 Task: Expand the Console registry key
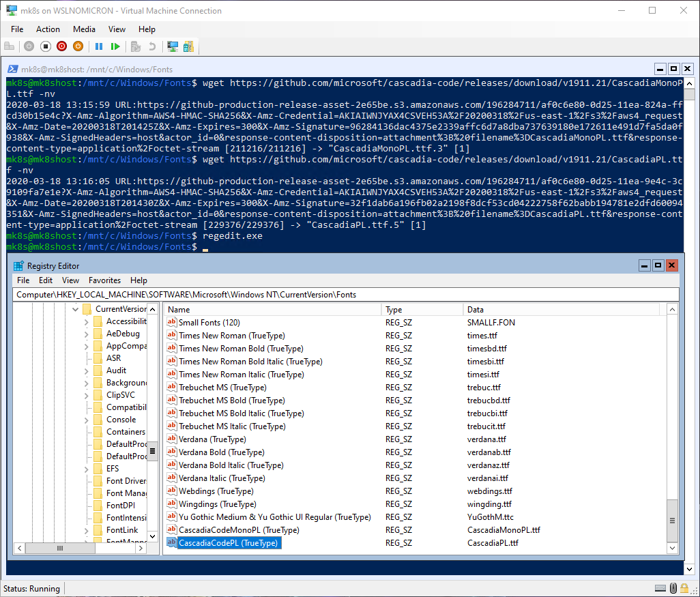(x=87, y=420)
